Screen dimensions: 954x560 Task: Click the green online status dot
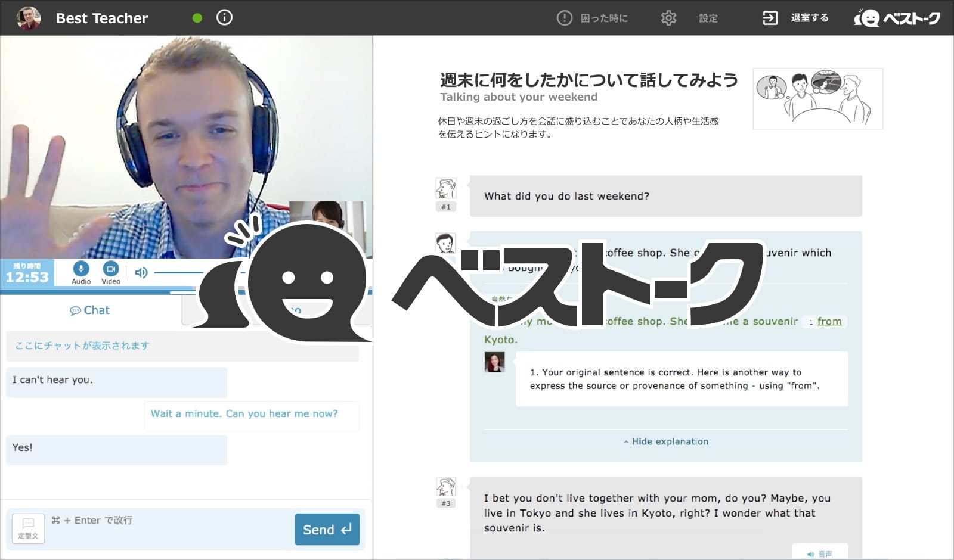click(197, 18)
